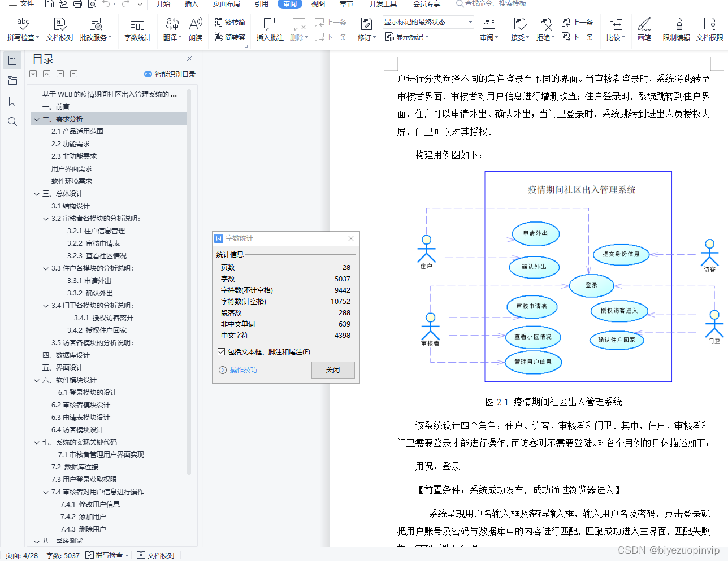Click the Redo arrow icon
Image resolution: width=728 pixels, height=561 pixels.
pos(125,4)
